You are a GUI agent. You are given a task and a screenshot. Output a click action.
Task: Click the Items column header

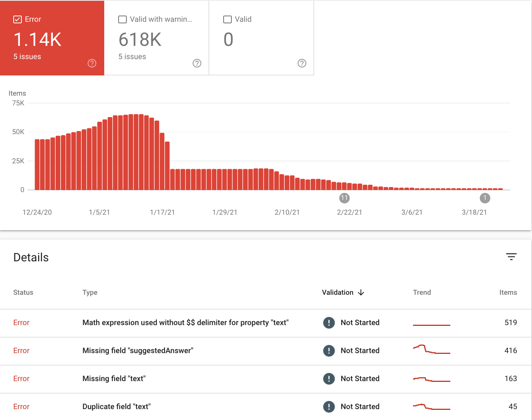(508, 292)
